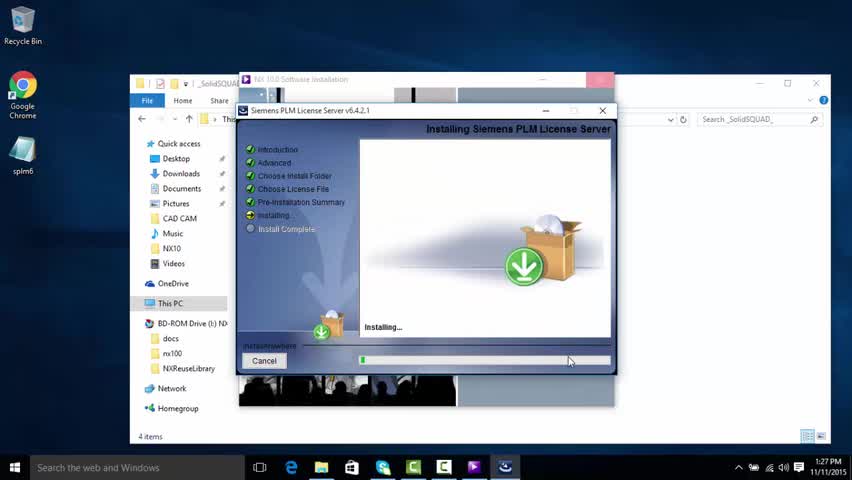852x480 pixels.
Task: Click the Search the web and Windows box
Action: tap(137, 467)
